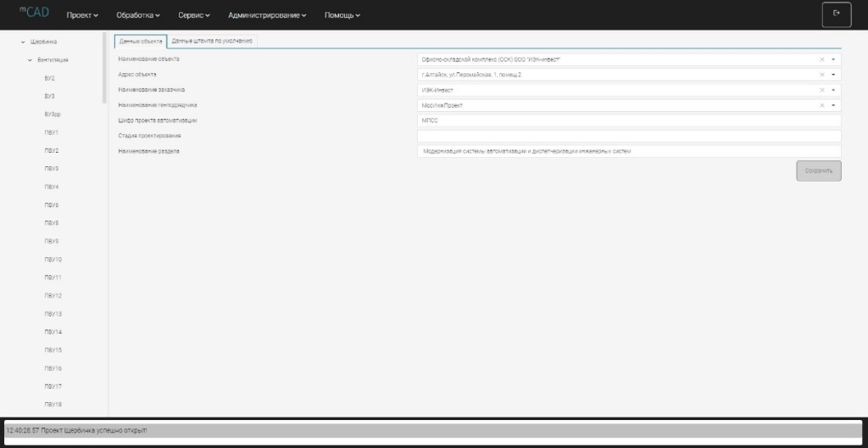Click the mCAD logo
868x448 pixels.
pyautogui.click(x=35, y=13)
